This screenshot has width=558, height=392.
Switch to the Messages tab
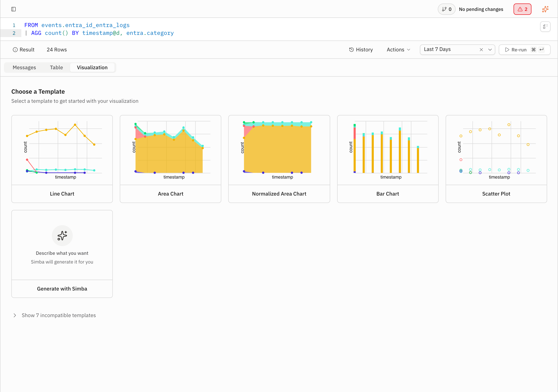(24, 67)
